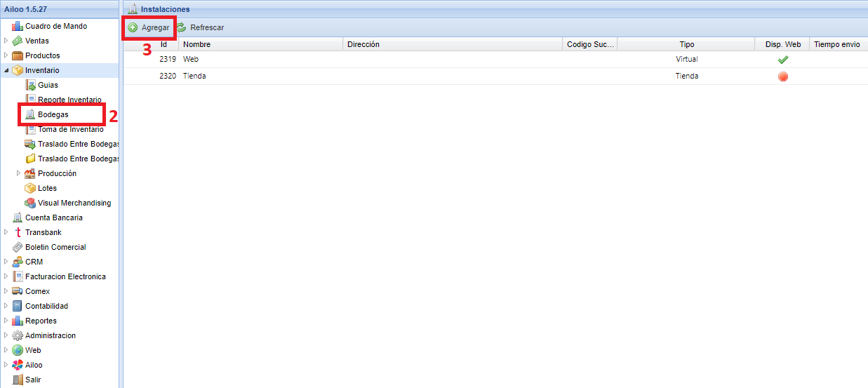This screenshot has width=868, height=388.
Task: Click the Refrescar button label
Action: 207,27
